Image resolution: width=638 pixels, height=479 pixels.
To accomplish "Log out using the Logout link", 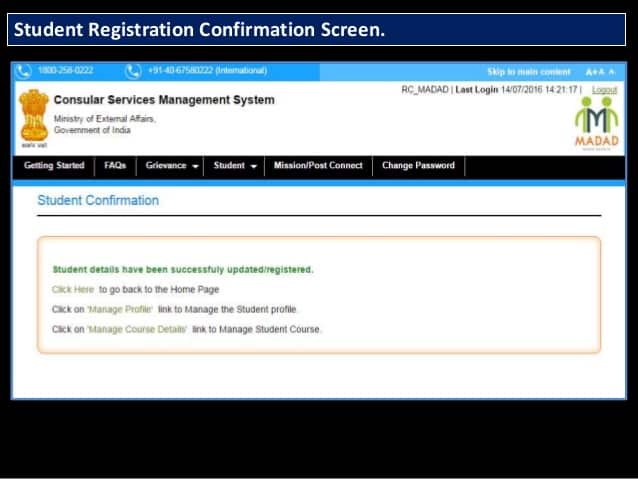I will pos(604,90).
